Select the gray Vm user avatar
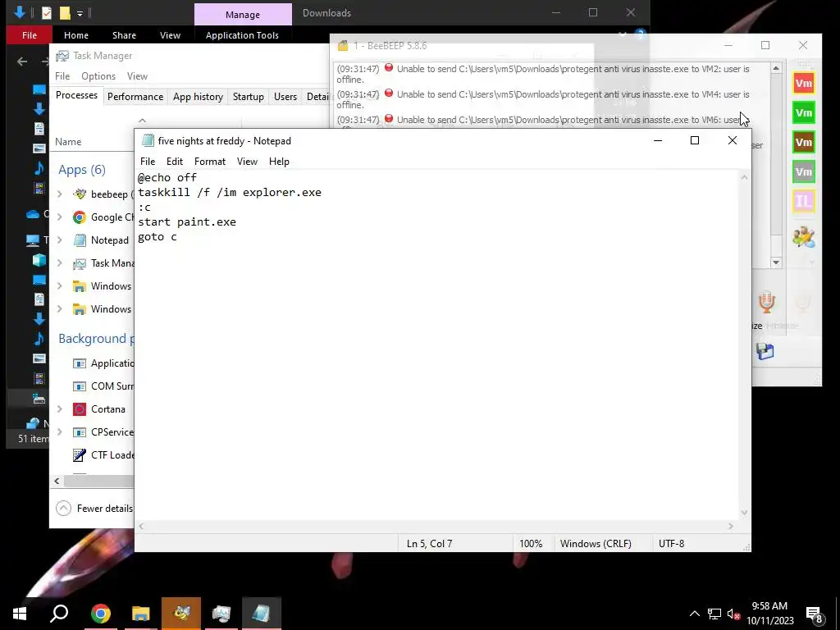Image resolution: width=840 pixels, height=630 pixels. tap(804, 171)
